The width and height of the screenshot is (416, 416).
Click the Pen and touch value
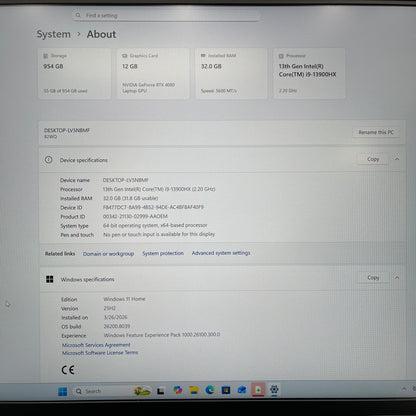point(159,234)
